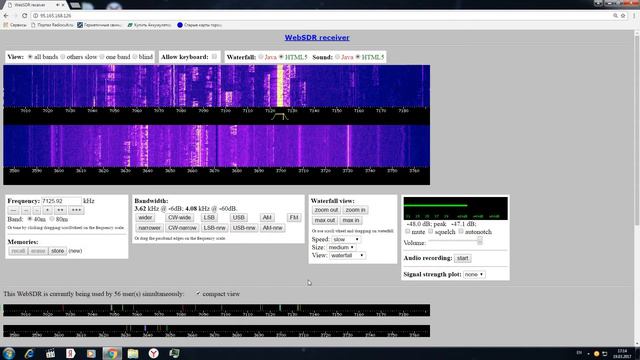
Task: Select the 40m band
Action: click(30, 219)
